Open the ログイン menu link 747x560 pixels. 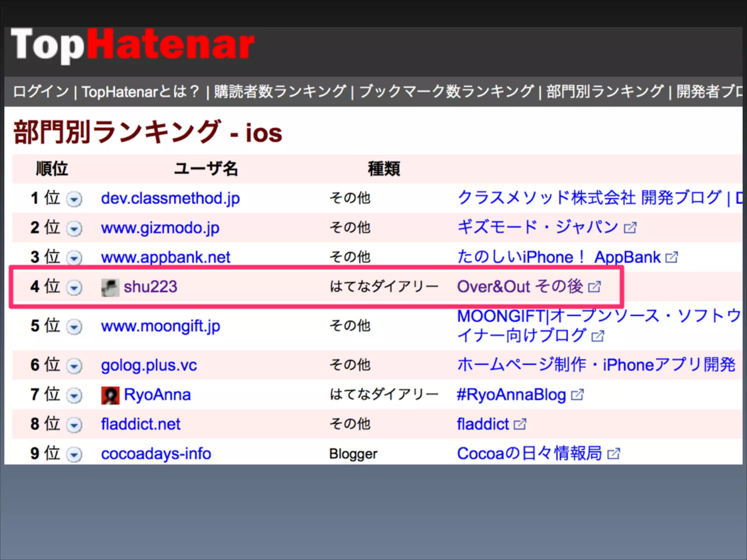pyautogui.click(x=41, y=92)
